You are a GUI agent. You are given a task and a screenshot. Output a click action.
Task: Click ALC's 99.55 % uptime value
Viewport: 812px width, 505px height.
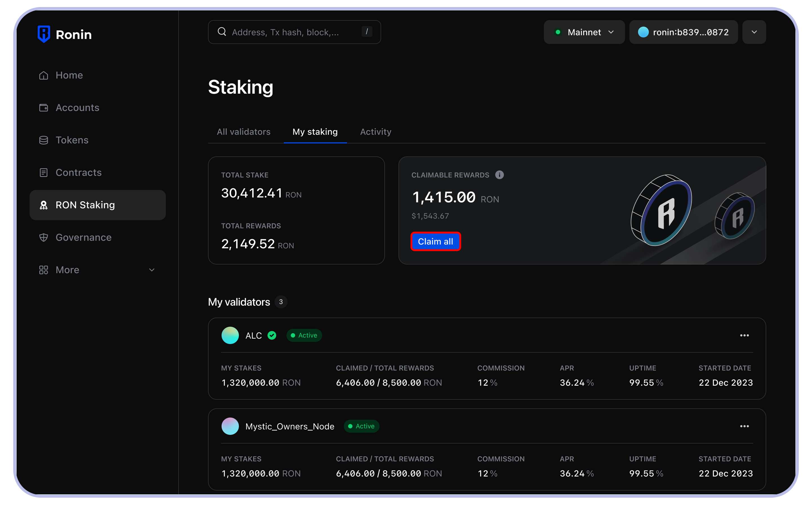tap(646, 383)
